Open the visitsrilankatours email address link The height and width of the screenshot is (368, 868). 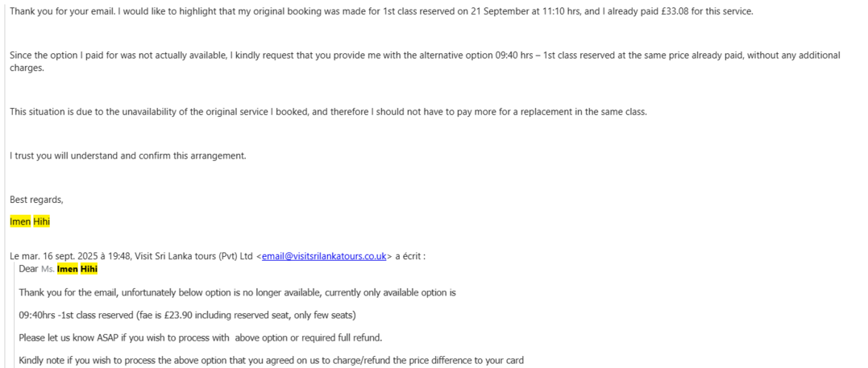[x=325, y=256]
